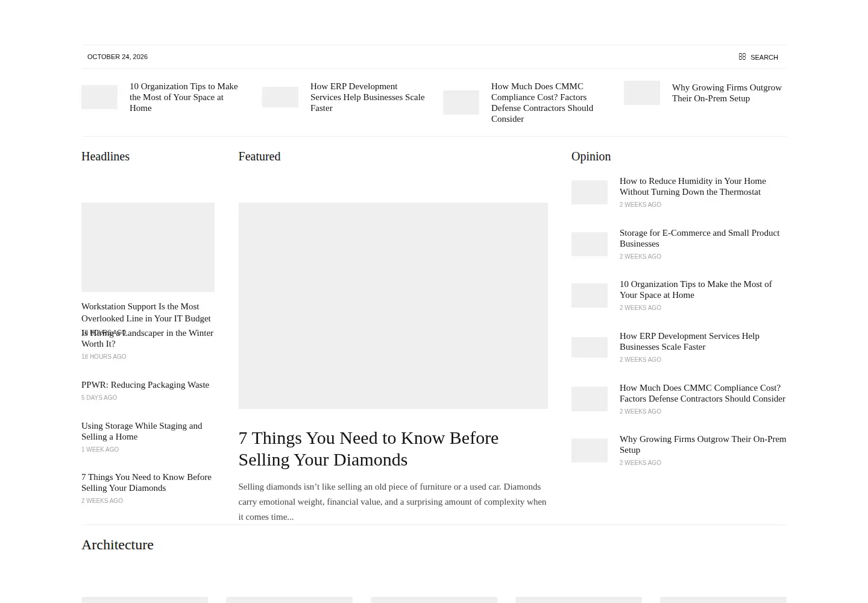
Task: Open 'Is Hiring a Landscaper in the Winter' headline
Action: pos(147,338)
